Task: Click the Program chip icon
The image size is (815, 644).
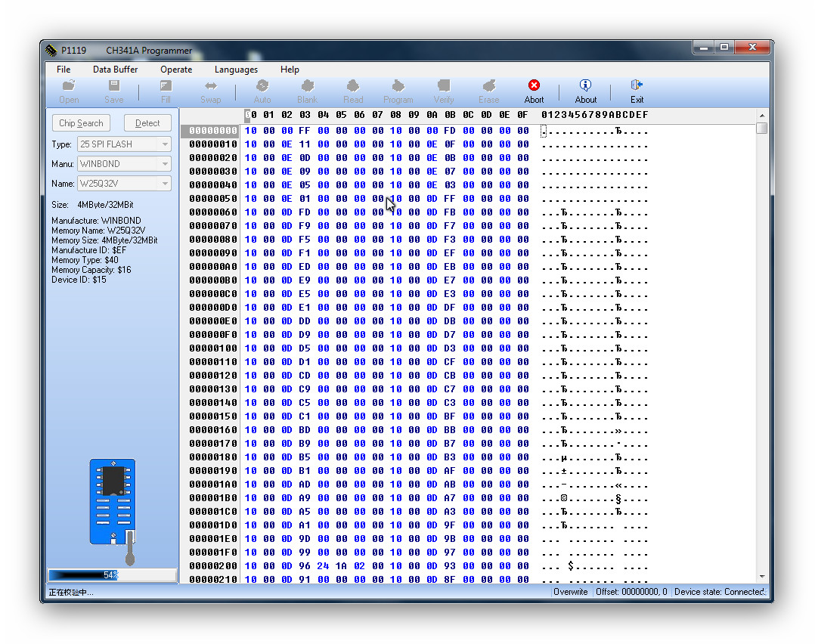Action: (x=398, y=86)
